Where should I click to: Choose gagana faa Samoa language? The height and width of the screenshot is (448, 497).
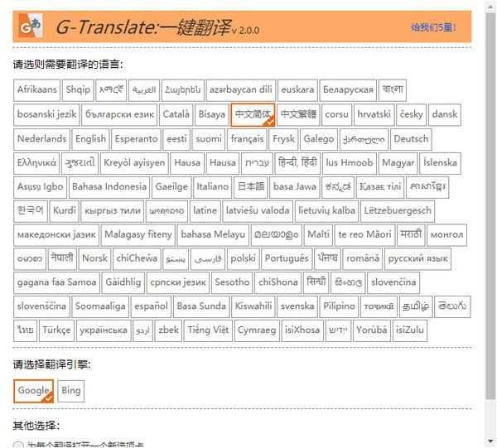pos(56,283)
